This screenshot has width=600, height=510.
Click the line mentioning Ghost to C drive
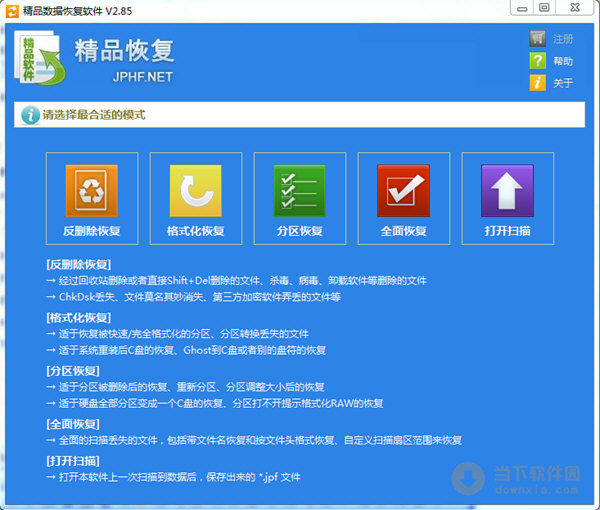186,350
